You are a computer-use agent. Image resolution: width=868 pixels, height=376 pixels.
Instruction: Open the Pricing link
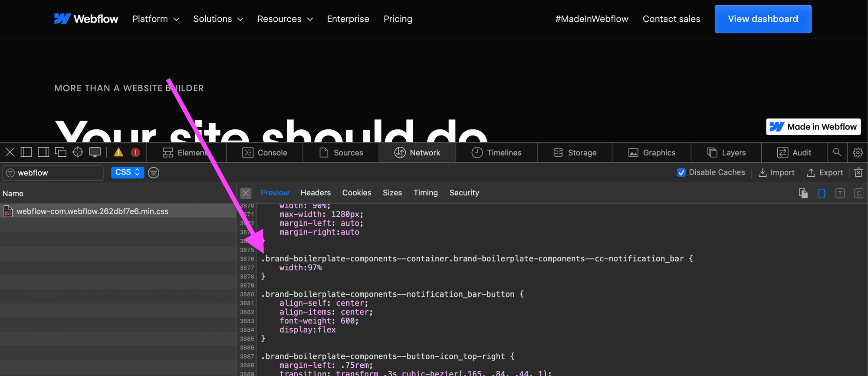(x=398, y=19)
